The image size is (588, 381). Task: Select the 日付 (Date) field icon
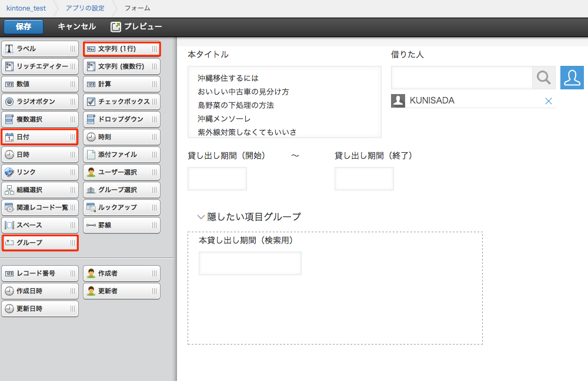click(39, 137)
